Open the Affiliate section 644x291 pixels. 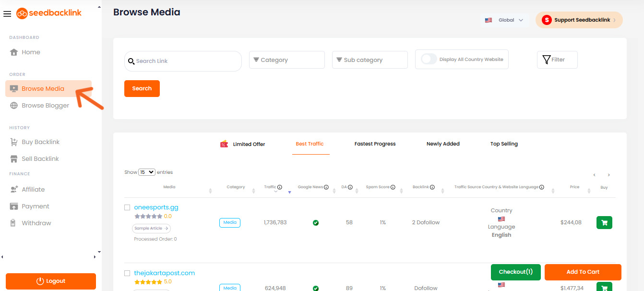[x=33, y=190]
